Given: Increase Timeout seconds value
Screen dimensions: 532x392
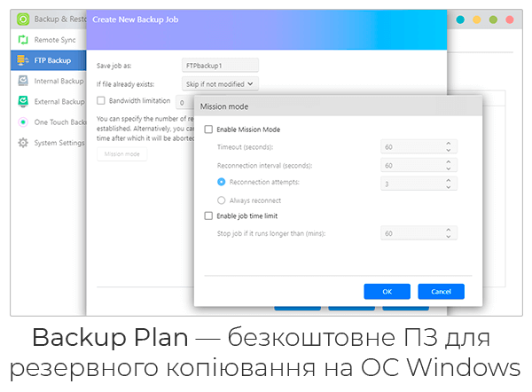Looking at the screenshot, I should point(448,144).
